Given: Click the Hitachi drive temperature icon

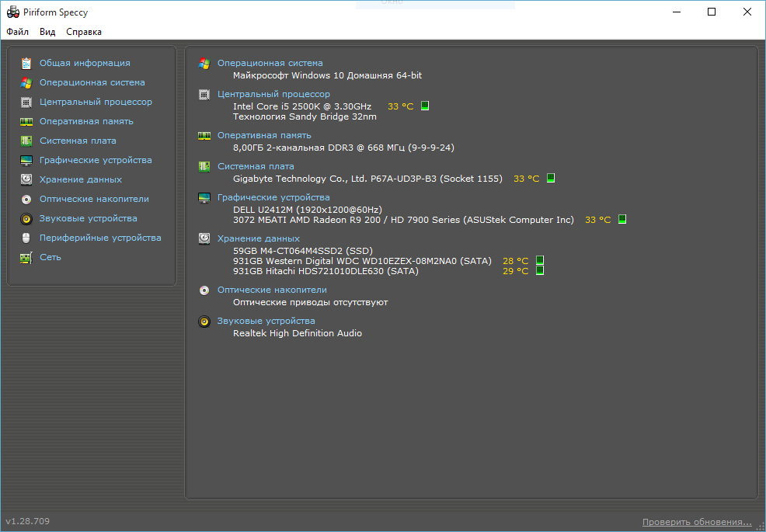Looking at the screenshot, I should coord(540,270).
